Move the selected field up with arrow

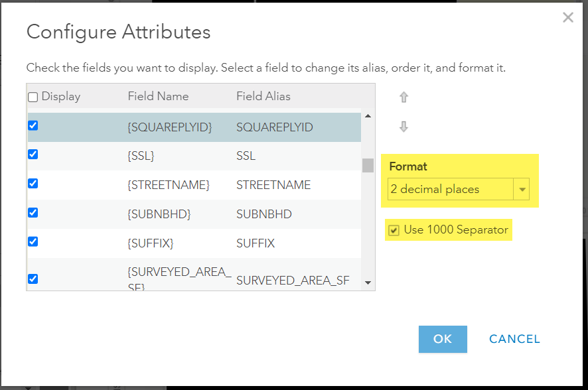pyautogui.click(x=404, y=97)
